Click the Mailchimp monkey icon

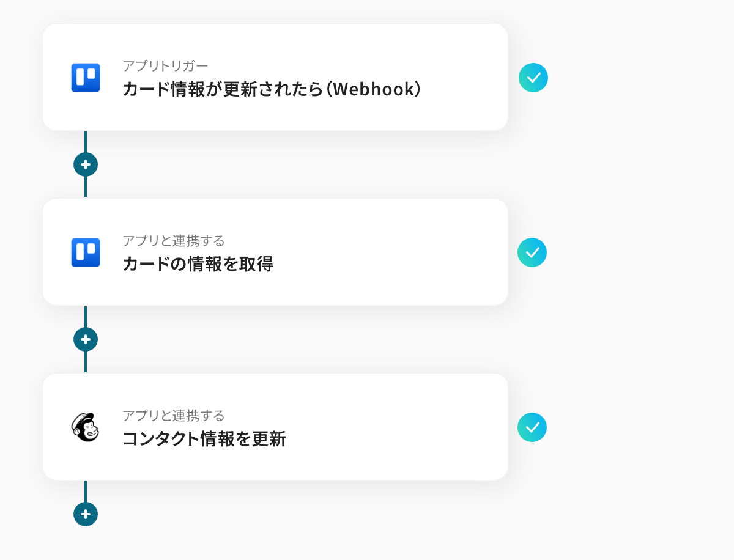click(x=86, y=427)
